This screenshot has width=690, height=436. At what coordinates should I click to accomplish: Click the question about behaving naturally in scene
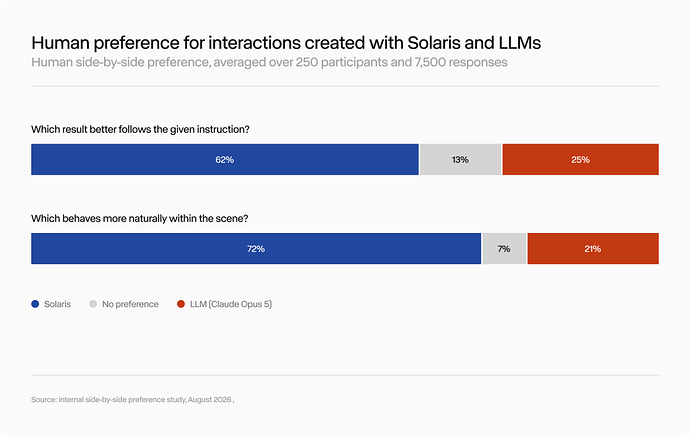[139, 219]
